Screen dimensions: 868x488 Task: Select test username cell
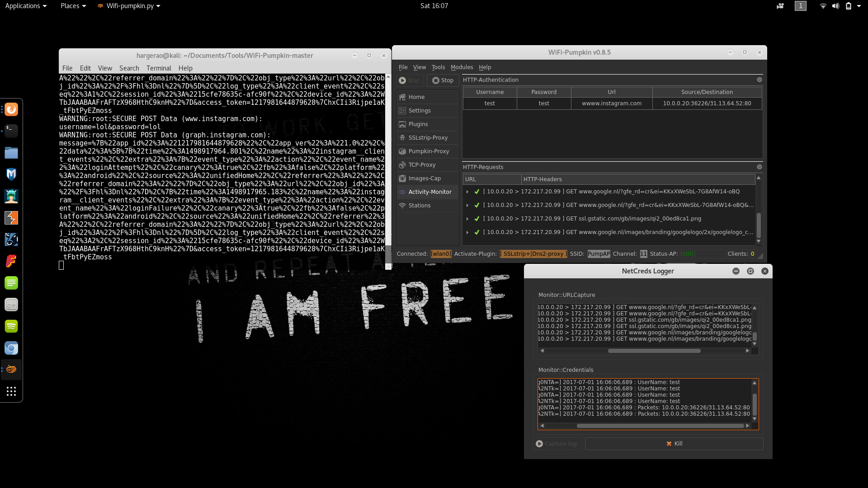click(x=490, y=103)
